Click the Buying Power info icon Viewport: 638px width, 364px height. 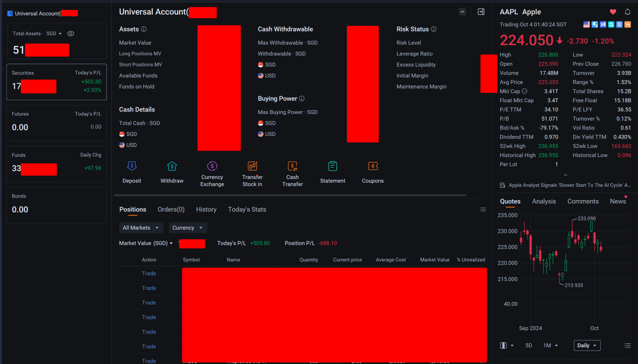click(302, 98)
